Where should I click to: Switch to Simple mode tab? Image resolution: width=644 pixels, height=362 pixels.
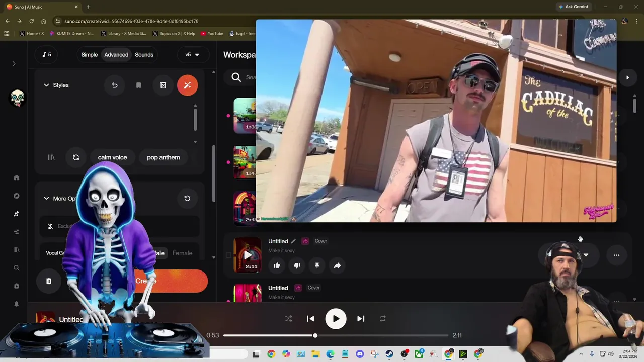click(90, 55)
